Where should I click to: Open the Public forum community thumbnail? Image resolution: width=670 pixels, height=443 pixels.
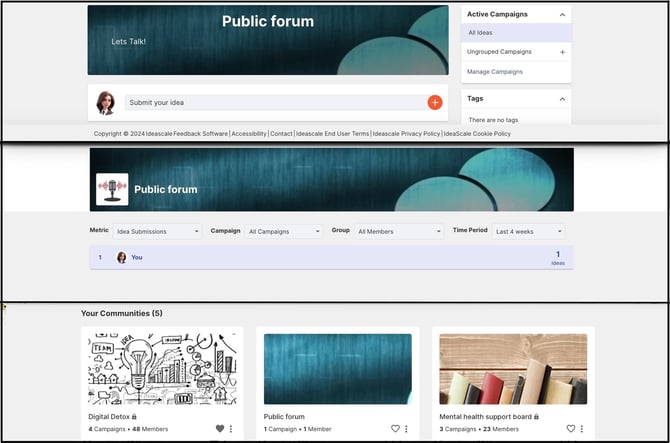(x=338, y=369)
